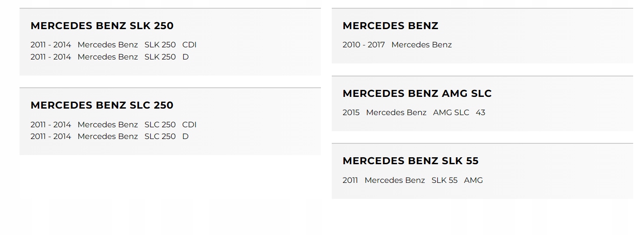Screen dimensions: 644x235
Task: Click the 43 variant in AMG SLC row
Action: [x=480, y=113]
